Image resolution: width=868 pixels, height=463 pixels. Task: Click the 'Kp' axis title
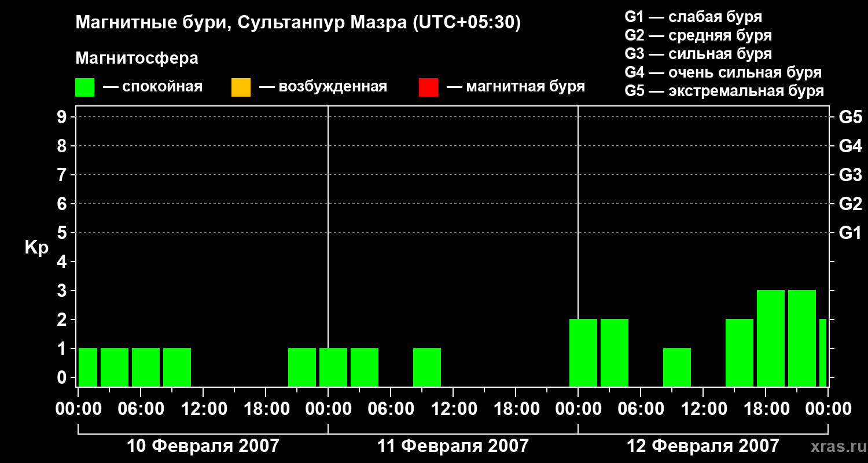tap(36, 248)
